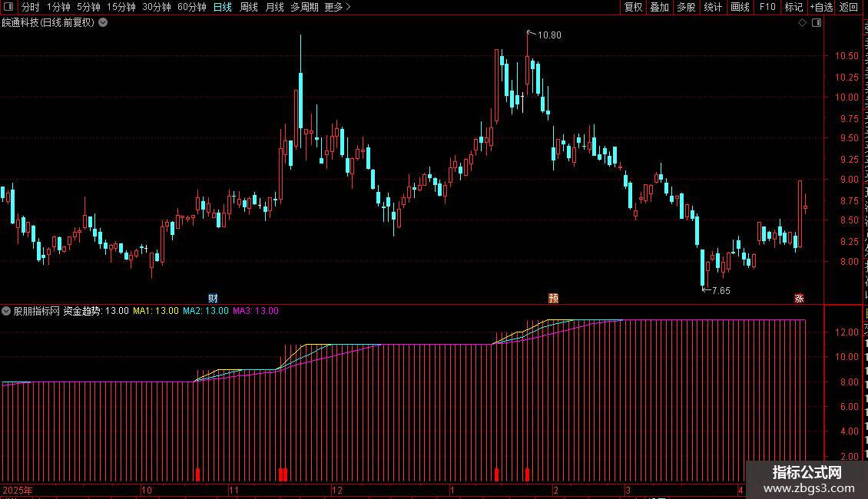Screen dimensions: 868x499
Task: Click the yellow MA1: 13.00 label
Action: pyautogui.click(x=156, y=311)
